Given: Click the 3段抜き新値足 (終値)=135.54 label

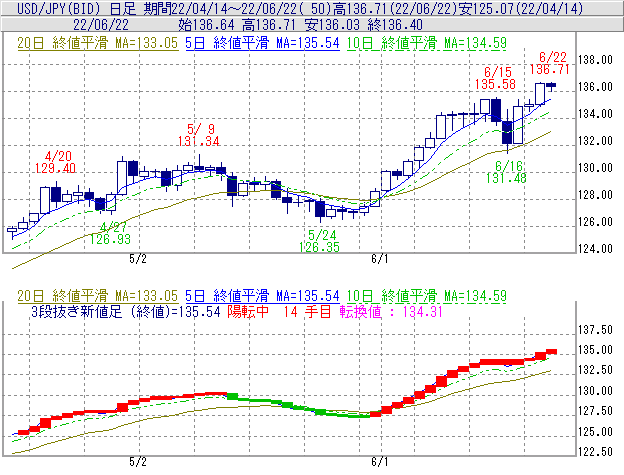Looking at the screenshot, I should click(x=126, y=311).
